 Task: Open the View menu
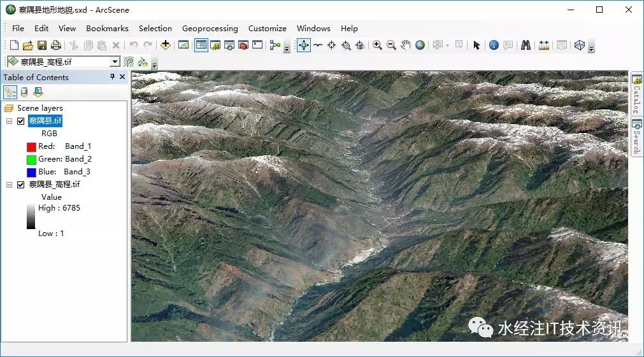[67, 28]
